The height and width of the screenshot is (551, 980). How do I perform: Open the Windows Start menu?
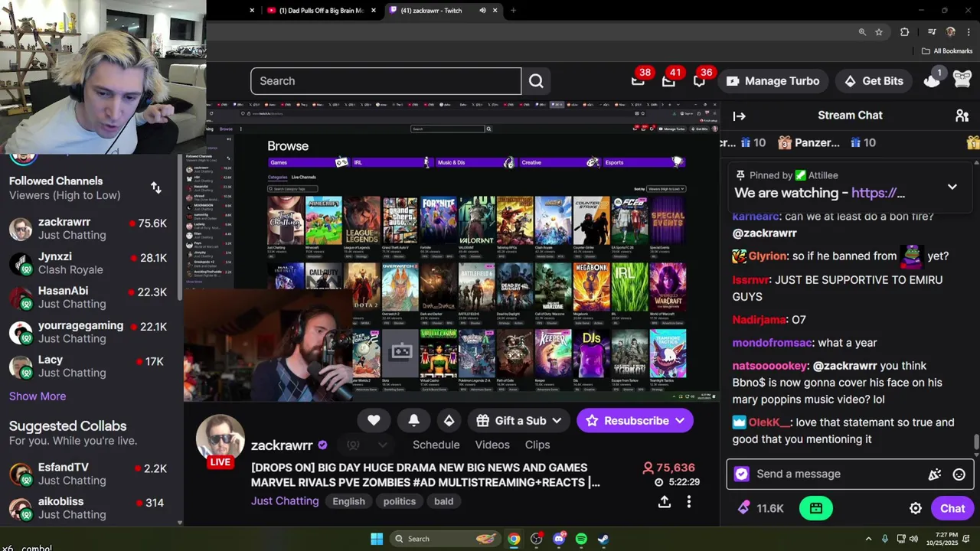tap(377, 539)
